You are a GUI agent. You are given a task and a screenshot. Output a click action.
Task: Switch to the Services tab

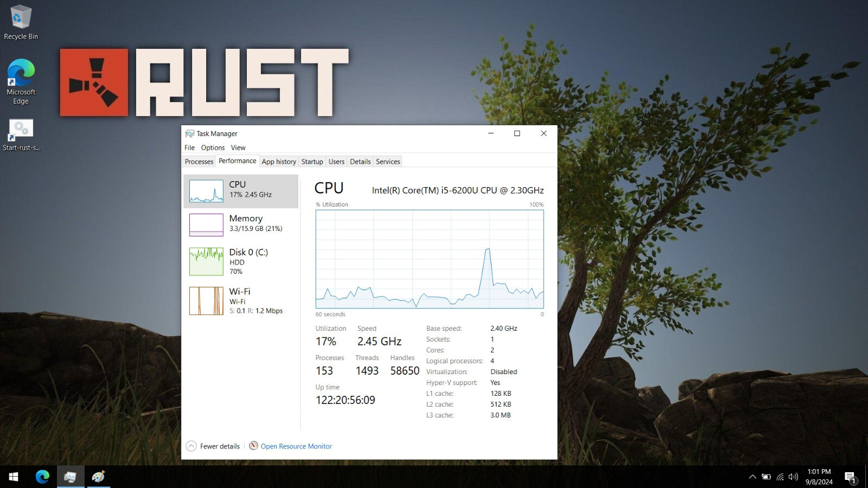[x=388, y=162]
